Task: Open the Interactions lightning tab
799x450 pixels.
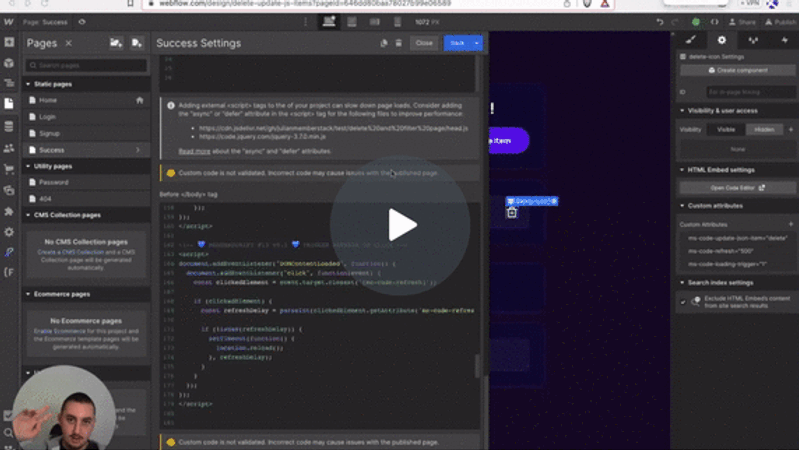Action: (784, 40)
